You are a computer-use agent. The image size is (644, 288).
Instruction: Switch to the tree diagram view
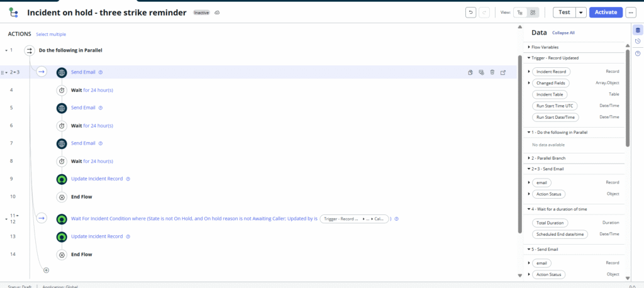(x=519, y=12)
